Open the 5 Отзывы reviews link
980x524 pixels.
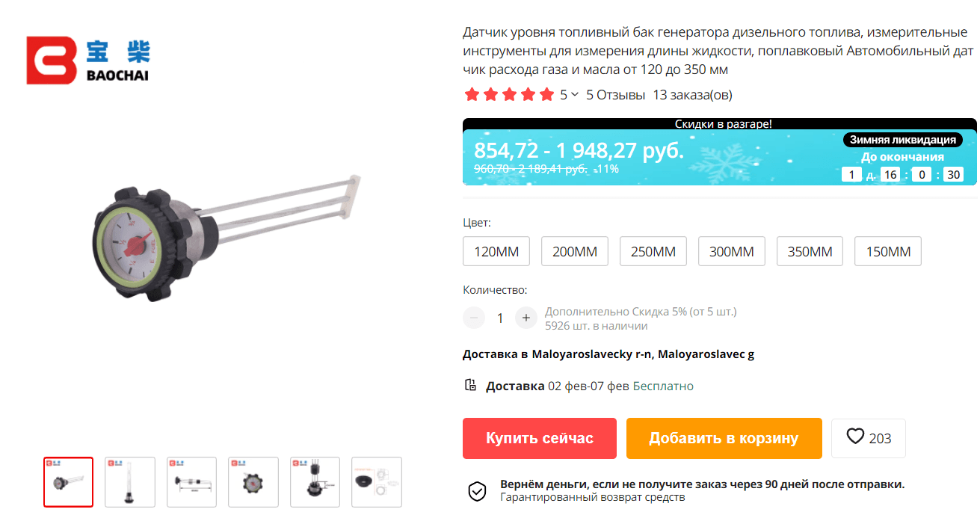615,95
